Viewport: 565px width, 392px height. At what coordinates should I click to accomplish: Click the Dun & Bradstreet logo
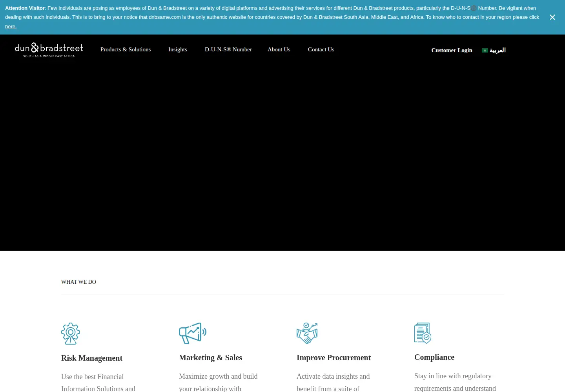click(49, 50)
